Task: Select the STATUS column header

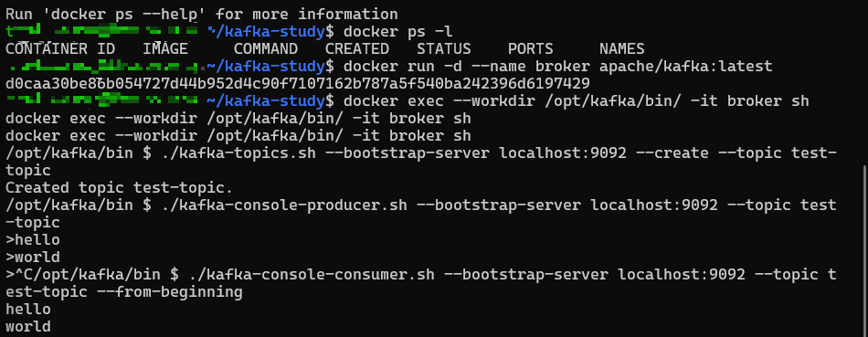Action: pos(444,48)
